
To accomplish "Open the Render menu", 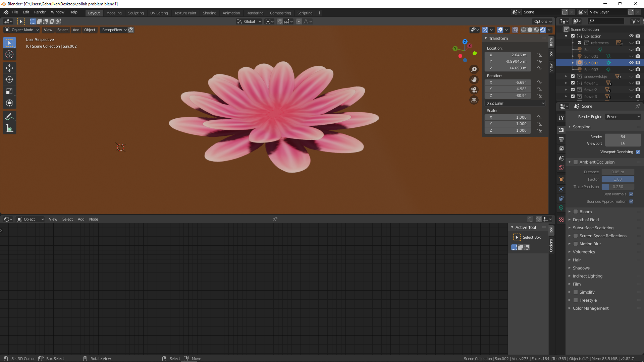I will [40, 12].
